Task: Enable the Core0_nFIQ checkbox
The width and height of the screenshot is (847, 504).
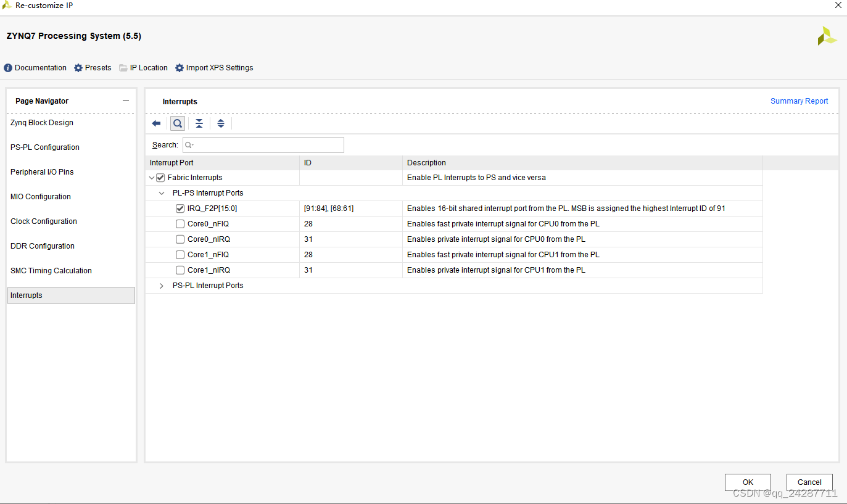Action: pyautogui.click(x=180, y=224)
